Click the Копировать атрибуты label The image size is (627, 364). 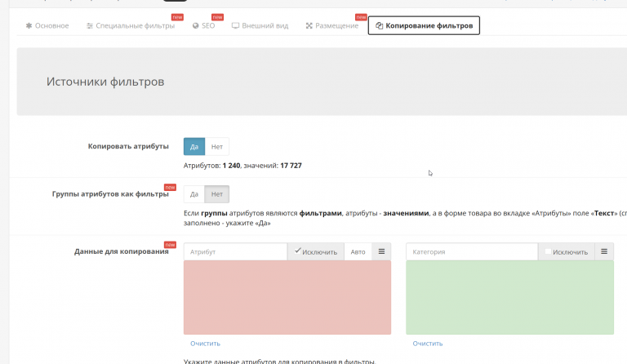(x=128, y=146)
